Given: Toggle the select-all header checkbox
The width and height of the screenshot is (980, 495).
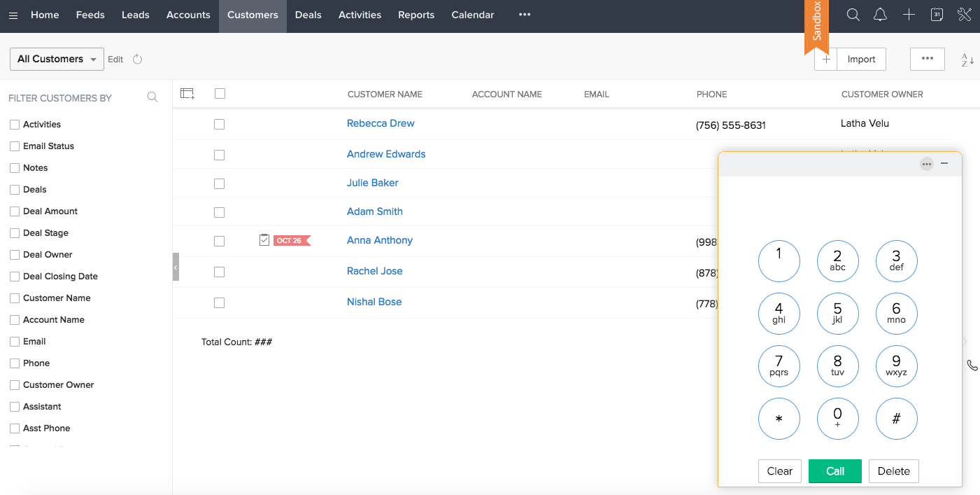Looking at the screenshot, I should pyautogui.click(x=220, y=93).
